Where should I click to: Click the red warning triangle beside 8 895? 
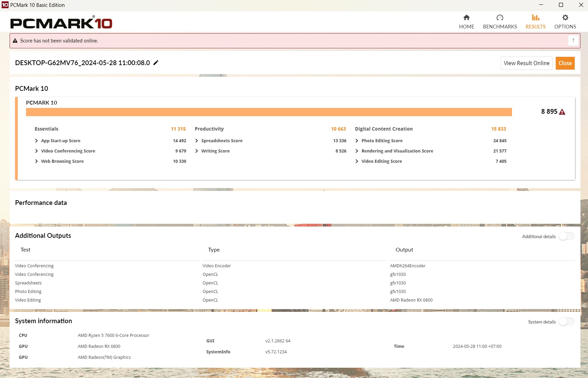(562, 112)
